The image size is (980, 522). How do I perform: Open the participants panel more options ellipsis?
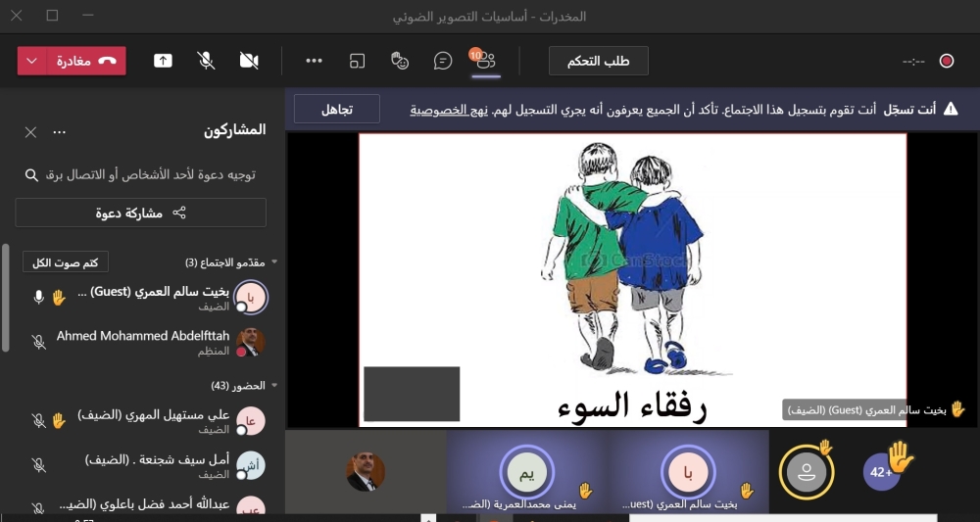point(60,132)
